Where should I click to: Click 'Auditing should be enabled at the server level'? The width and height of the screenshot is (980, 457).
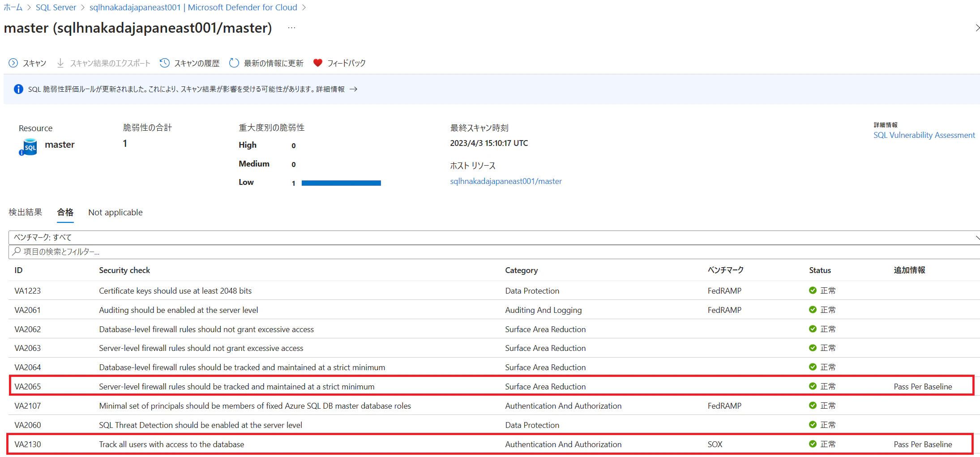[179, 310]
